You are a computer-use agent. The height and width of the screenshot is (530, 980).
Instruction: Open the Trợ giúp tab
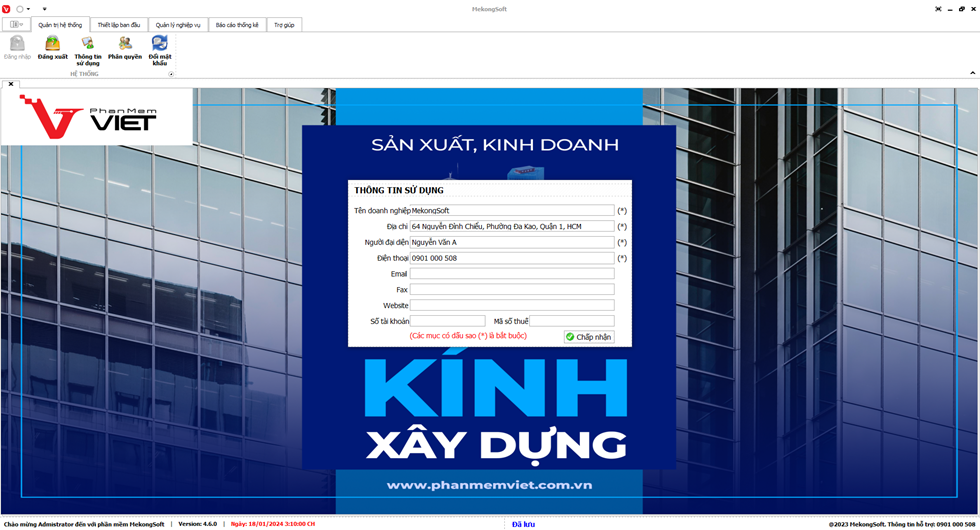284,25
